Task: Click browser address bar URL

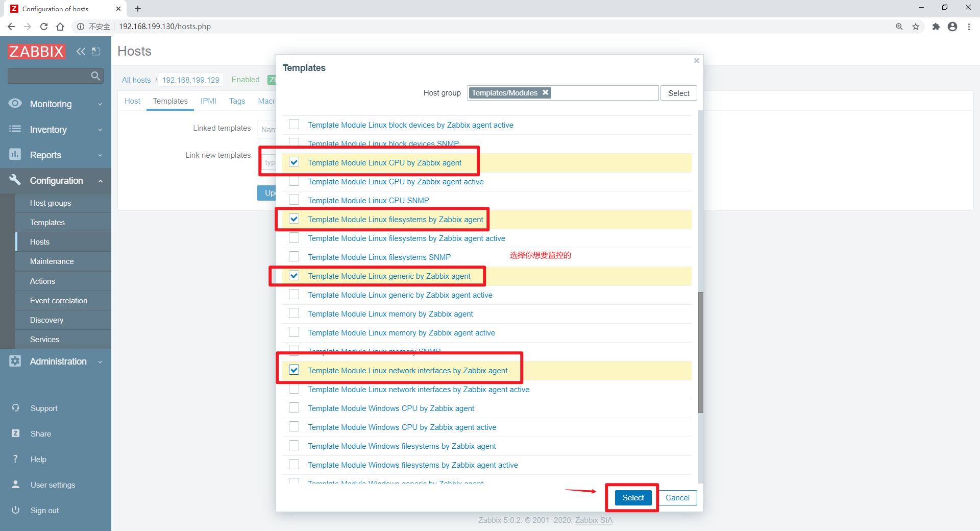Action: click(165, 27)
